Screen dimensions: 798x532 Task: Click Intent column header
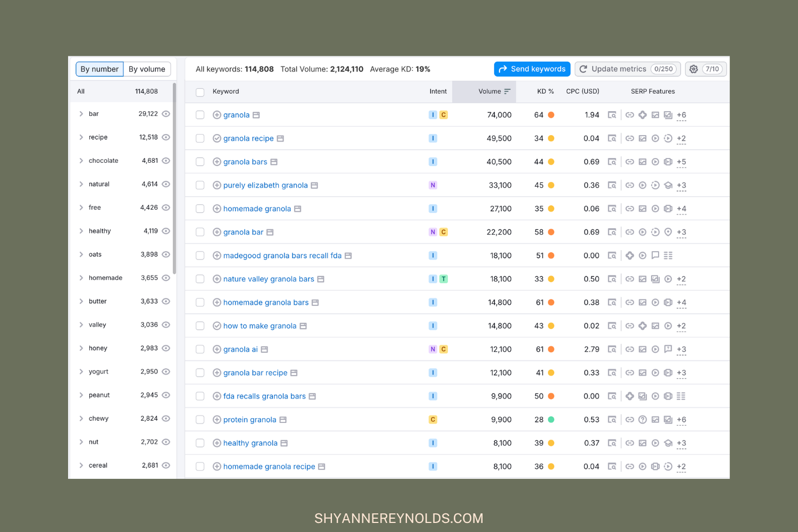point(438,92)
